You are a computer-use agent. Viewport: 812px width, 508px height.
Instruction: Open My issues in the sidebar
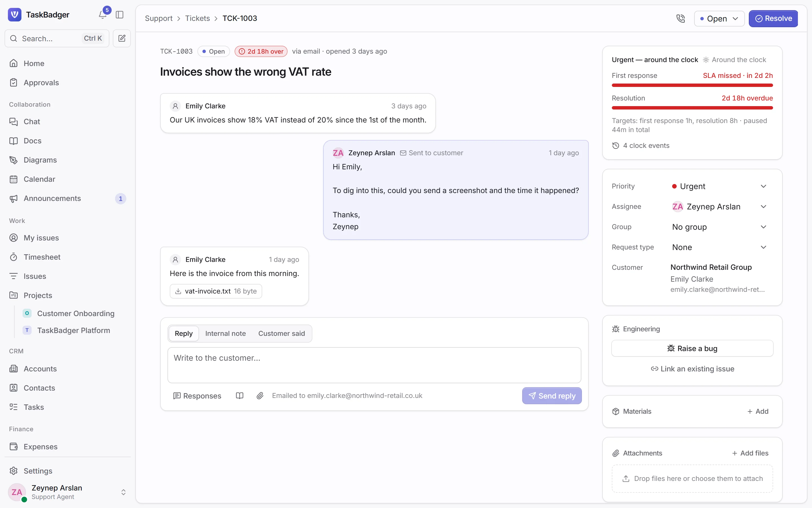pos(67,238)
